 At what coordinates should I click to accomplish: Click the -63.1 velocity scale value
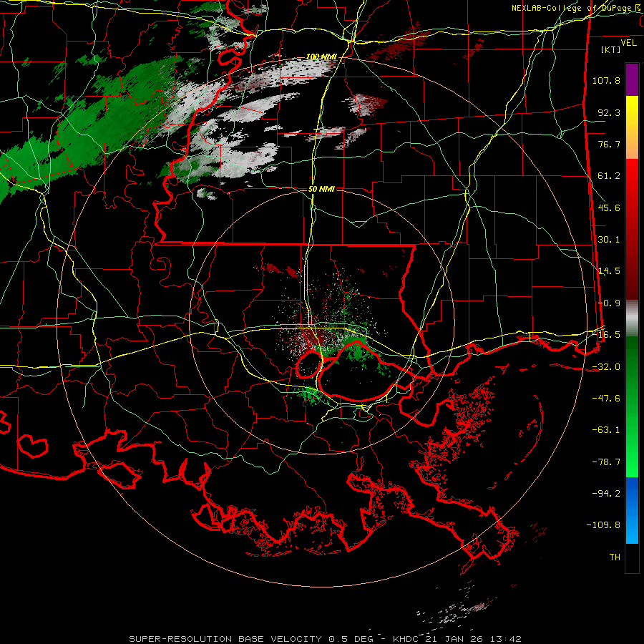click(x=606, y=430)
